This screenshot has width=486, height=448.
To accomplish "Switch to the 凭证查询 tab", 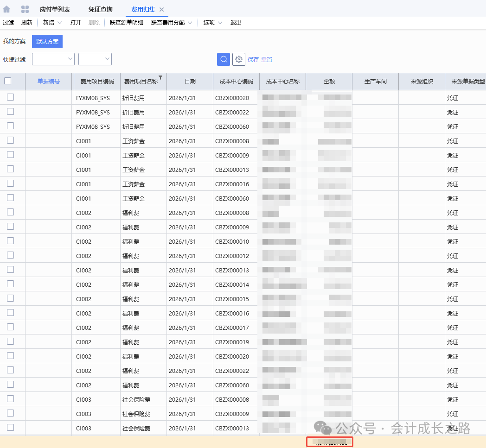I will point(100,9).
